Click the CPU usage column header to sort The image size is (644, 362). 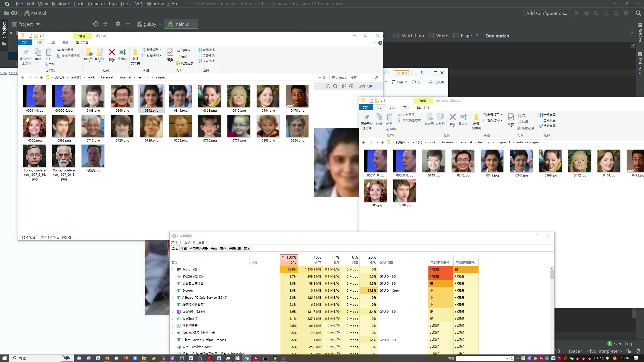click(289, 259)
